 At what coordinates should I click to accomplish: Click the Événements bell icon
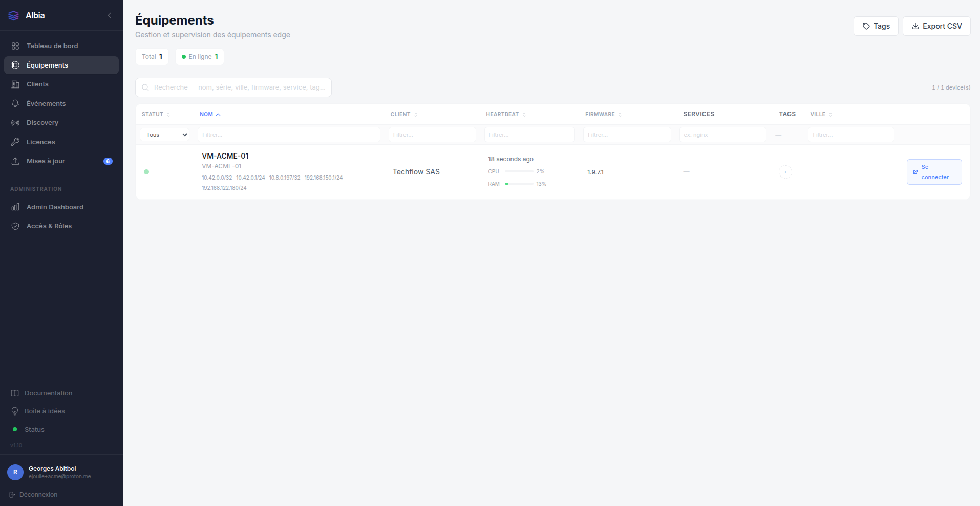coord(15,103)
